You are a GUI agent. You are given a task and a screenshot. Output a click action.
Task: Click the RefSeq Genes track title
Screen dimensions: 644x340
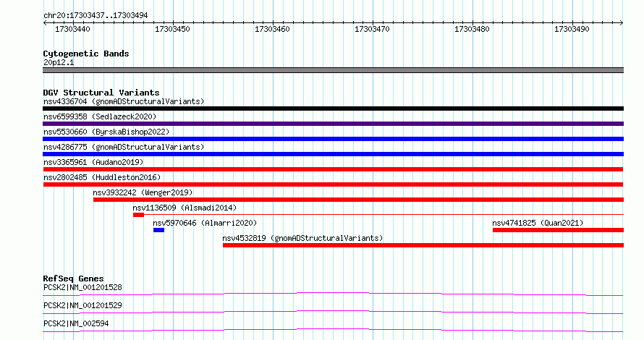(x=73, y=279)
